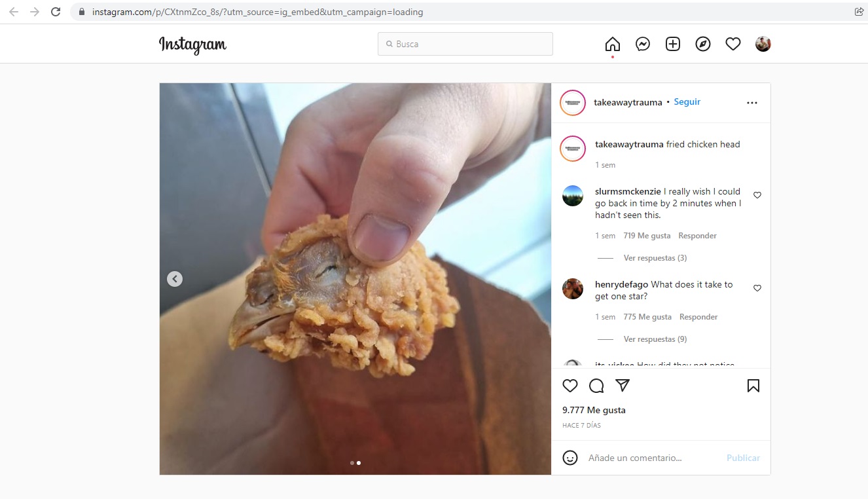Go to Instagram home feed icon
868x499 pixels.
(x=612, y=44)
